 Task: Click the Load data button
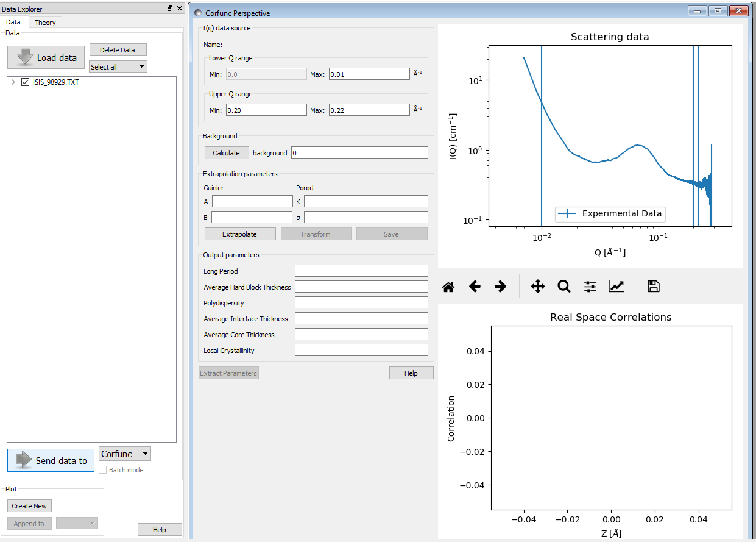click(46, 57)
